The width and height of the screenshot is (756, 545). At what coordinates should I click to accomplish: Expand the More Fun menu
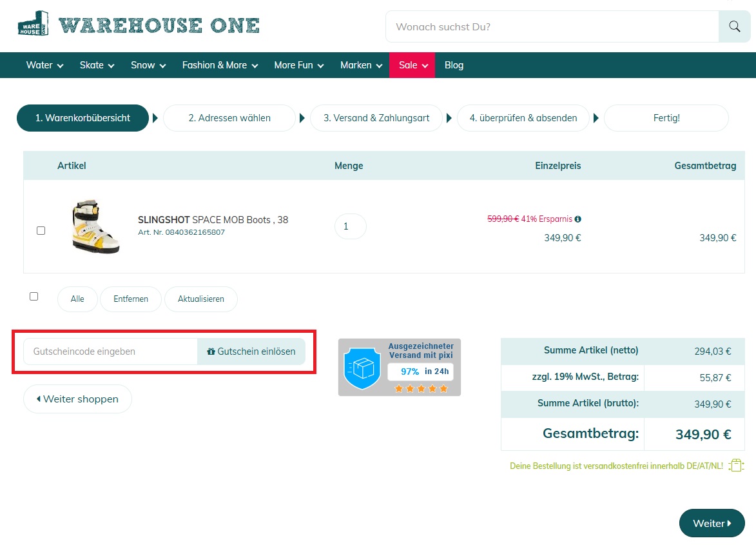(x=299, y=65)
